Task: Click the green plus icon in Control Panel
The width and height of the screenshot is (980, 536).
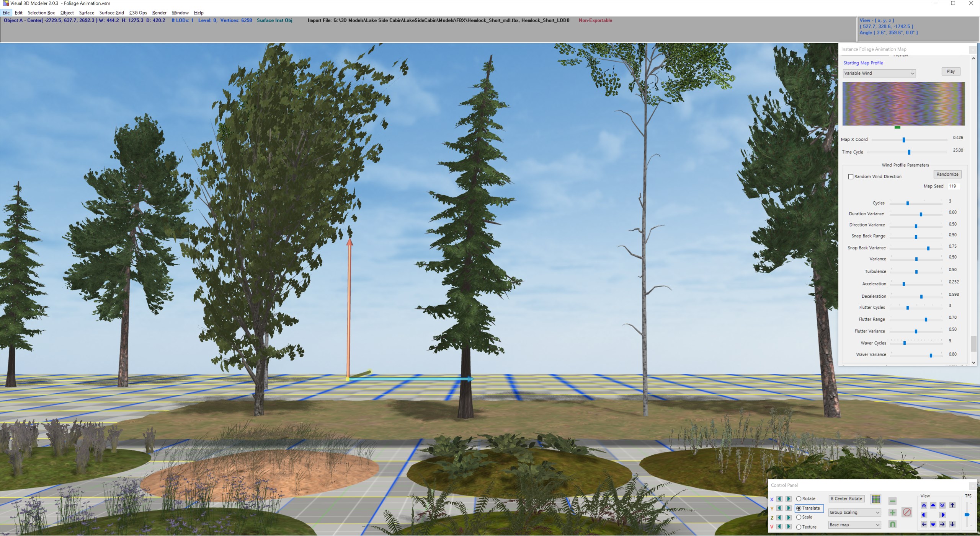Action: pos(892,513)
